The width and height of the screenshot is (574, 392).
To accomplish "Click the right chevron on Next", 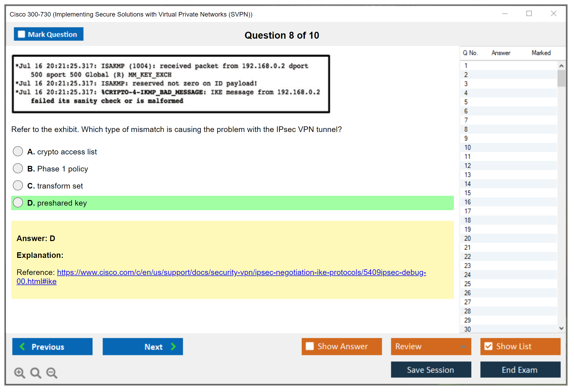I will coord(173,346).
